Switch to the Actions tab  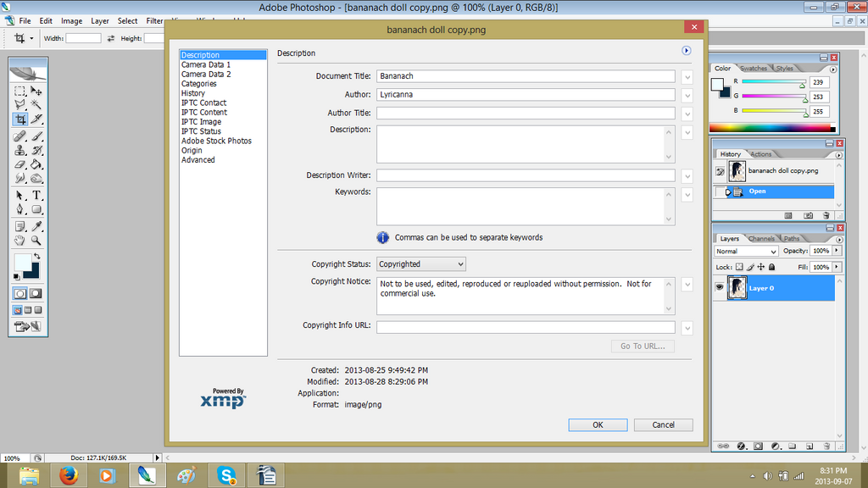(760, 154)
